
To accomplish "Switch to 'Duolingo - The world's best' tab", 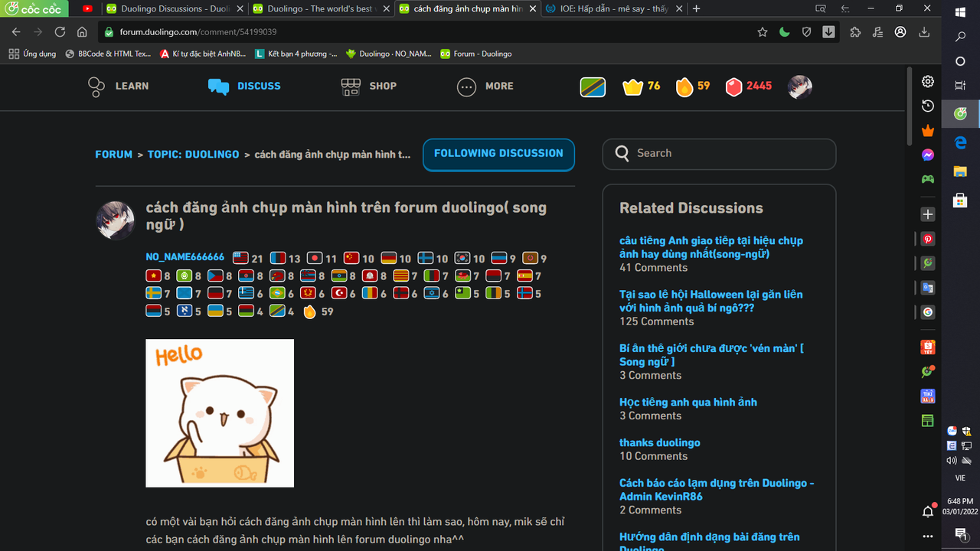I will point(320,9).
